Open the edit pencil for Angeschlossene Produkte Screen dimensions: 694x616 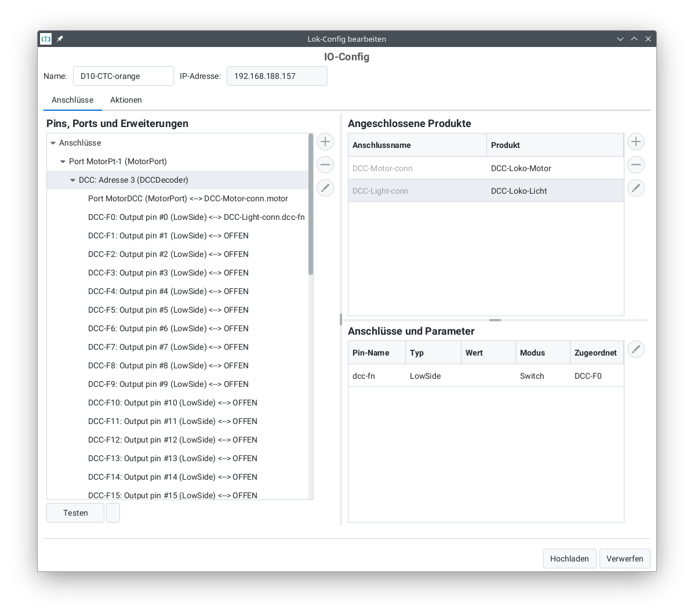tap(635, 187)
